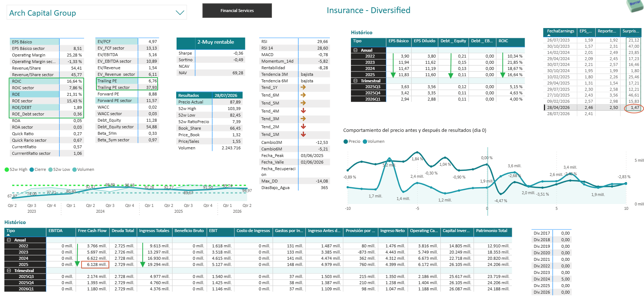644x302 pixels.
Task: Open the Arch Capital Group company dropdown
Action: (96, 13)
